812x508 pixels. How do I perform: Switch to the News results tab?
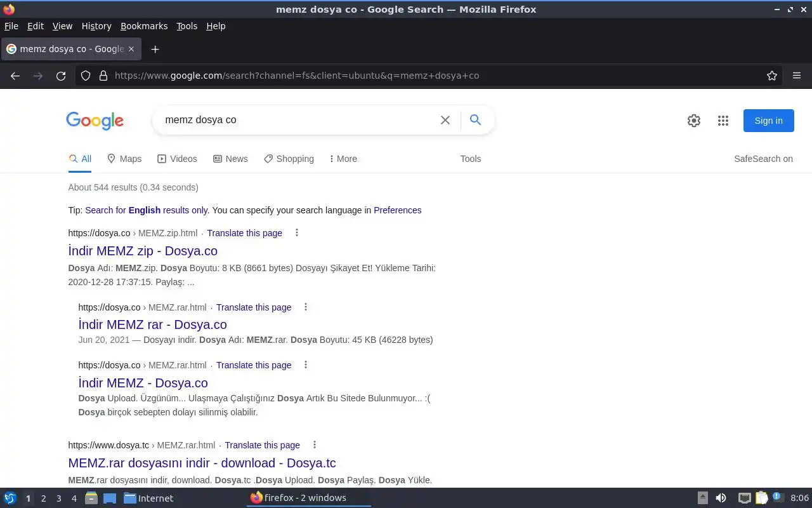[230, 159]
